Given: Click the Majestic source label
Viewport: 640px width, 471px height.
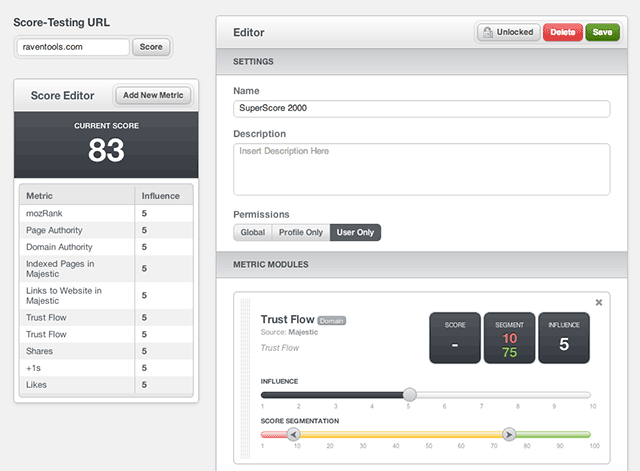Looking at the screenshot, I should [303, 332].
